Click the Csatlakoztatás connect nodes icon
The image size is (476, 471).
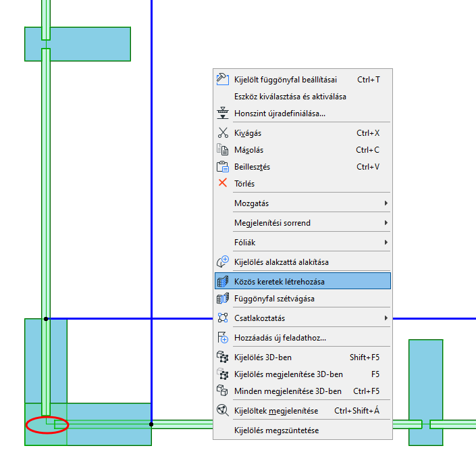[x=223, y=318]
